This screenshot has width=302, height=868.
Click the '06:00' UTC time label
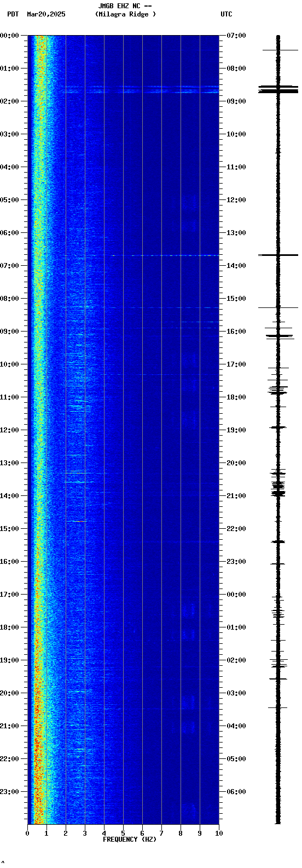tap(236, 792)
